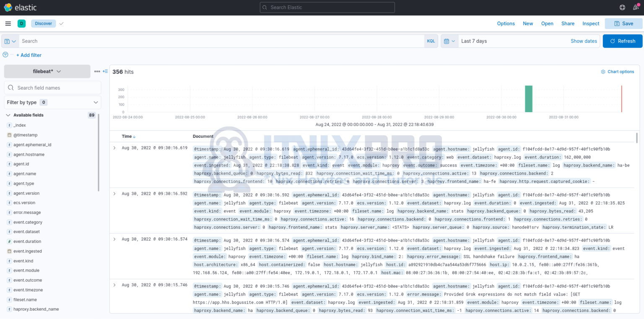Open the filebeat* data view dropdown
The height and width of the screenshot is (319, 644).
pos(47,71)
